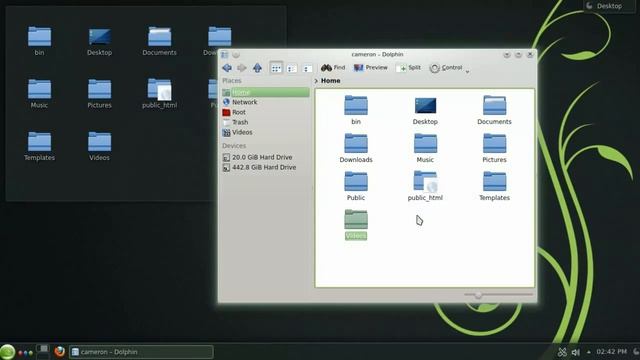Click the bin folder in desktop folder view

point(39,41)
